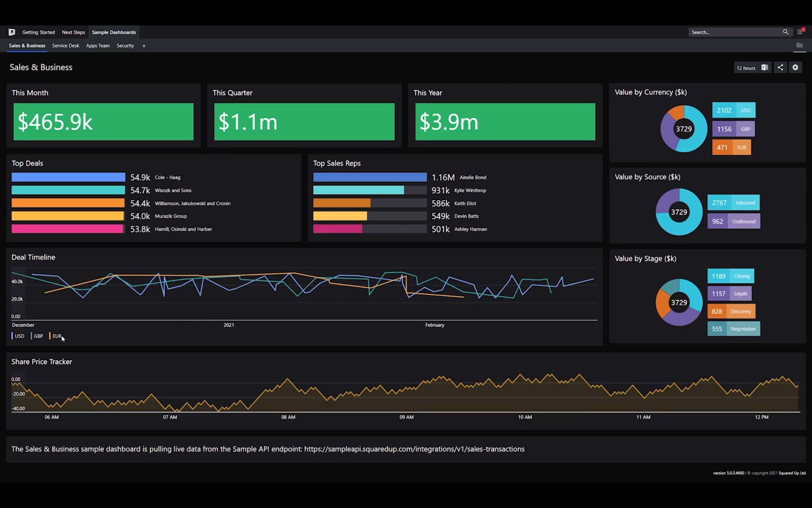
Task: Click the share dashboard icon
Action: [781, 68]
